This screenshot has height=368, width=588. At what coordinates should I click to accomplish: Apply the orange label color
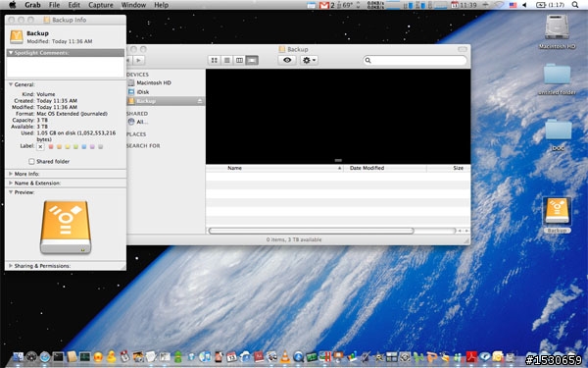59,146
